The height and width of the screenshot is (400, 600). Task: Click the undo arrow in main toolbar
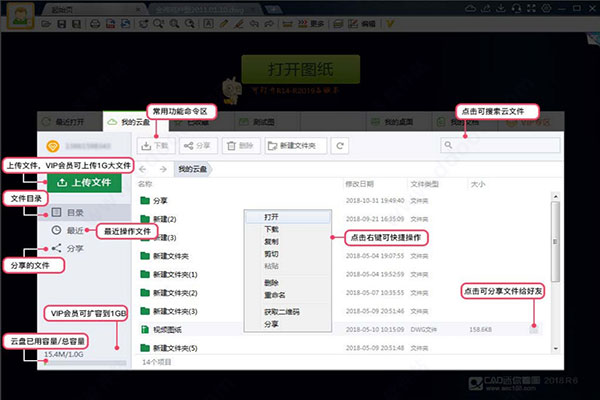254,24
